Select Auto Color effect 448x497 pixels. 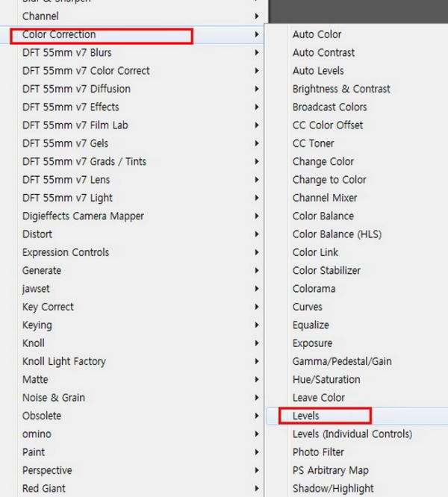[x=317, y=34]
